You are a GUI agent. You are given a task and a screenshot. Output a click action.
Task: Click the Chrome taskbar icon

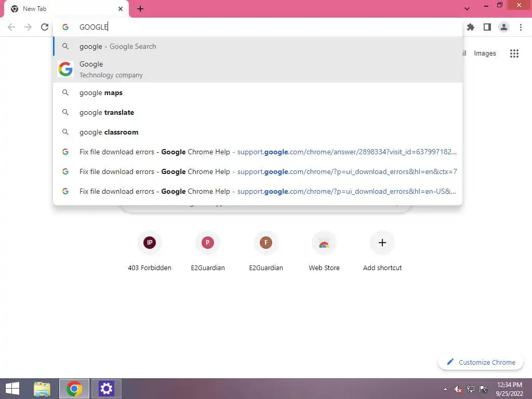tap(74, 389)
